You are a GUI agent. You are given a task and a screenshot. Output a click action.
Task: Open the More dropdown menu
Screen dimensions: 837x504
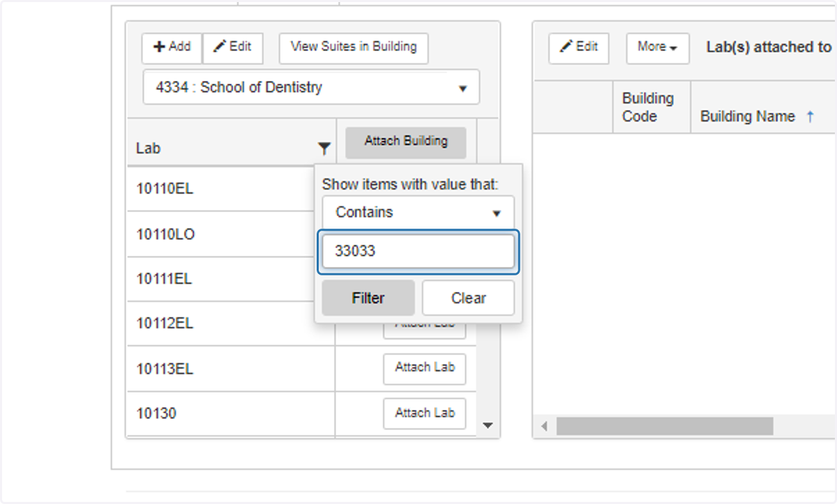pyautogui.click(x=658, y=48)
